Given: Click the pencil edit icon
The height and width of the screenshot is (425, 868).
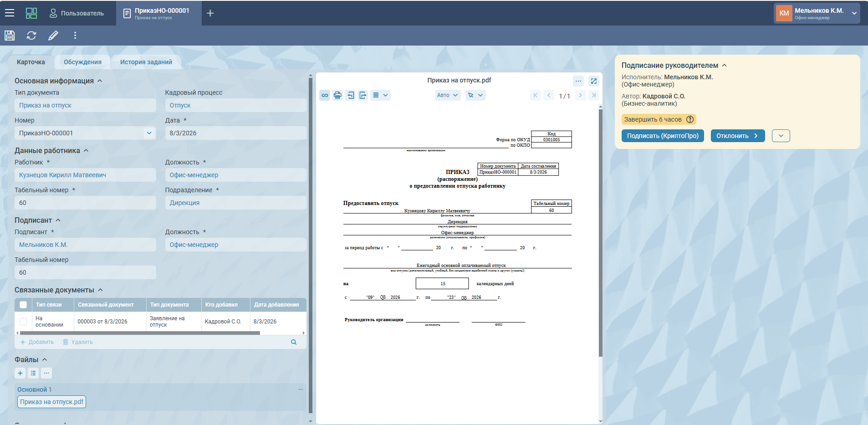Looking at the screenshot, I should [x=53, y=36].
